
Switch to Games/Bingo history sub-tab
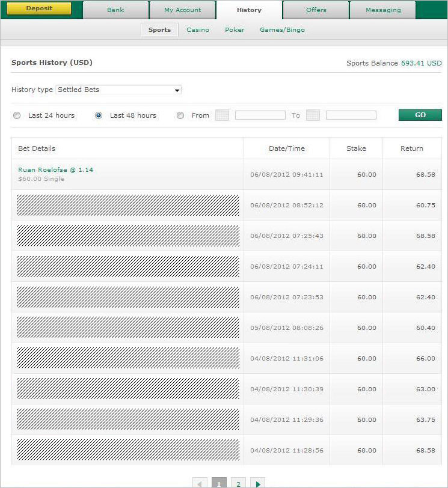coord(282,30)
